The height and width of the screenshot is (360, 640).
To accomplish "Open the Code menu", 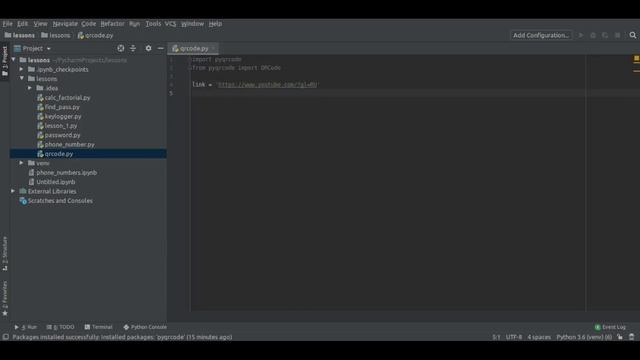I will tap(89, 24).
